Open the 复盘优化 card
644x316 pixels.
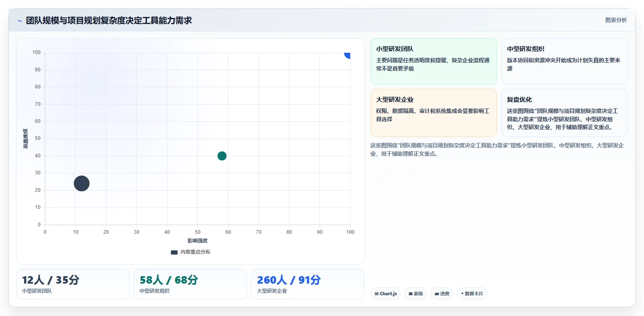[564, 113]
